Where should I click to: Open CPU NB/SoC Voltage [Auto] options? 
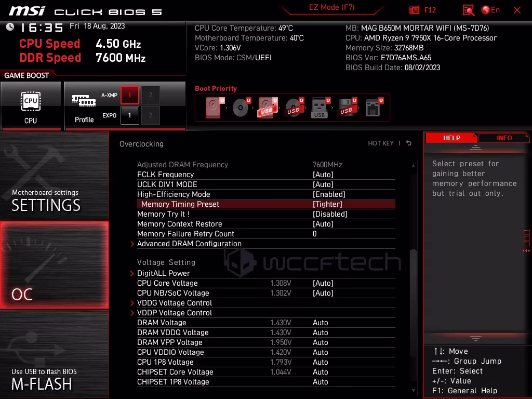[266, 293]
